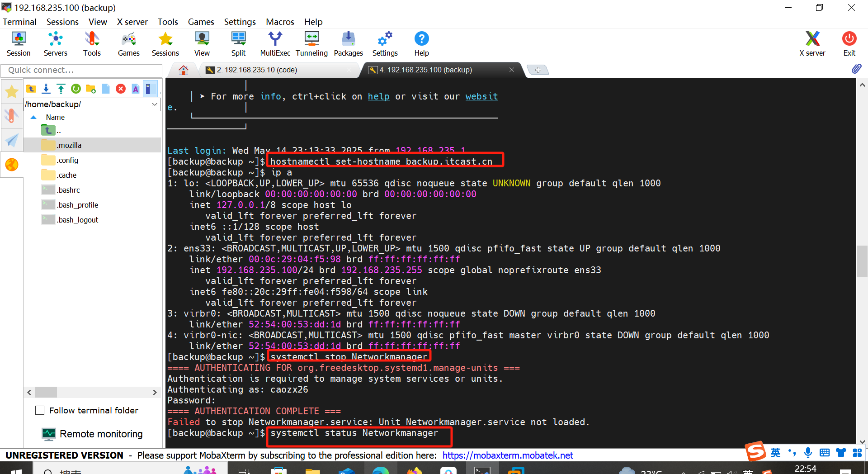Viewport: 868px width, 474px height.
Task: Click the terminal vertical scrollbar thumb
Action: tap(862, 261)
